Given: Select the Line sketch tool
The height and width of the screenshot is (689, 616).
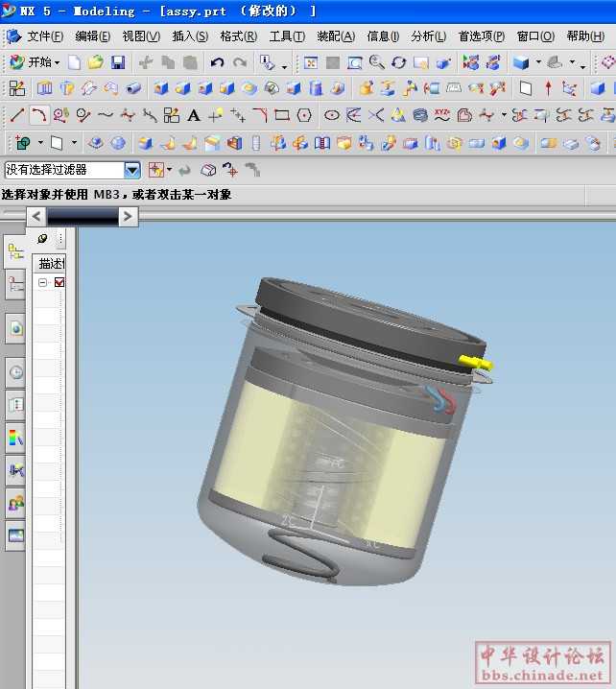Looking at the screenshot, I should pos(16,115).
